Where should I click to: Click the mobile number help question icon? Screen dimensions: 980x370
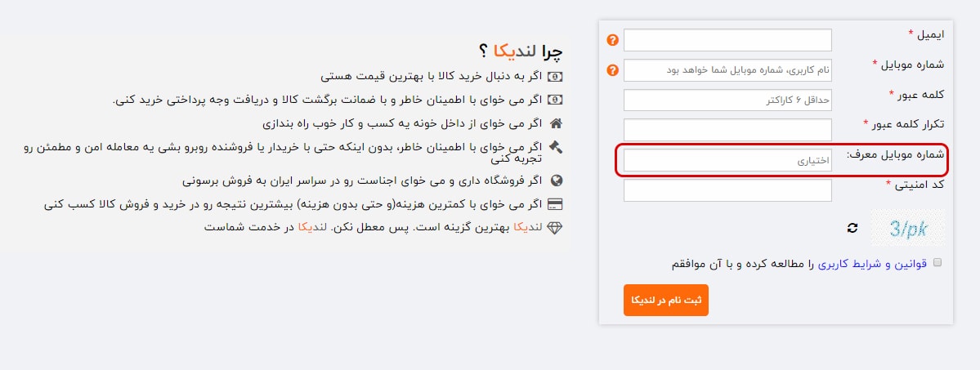click(612, 70)
